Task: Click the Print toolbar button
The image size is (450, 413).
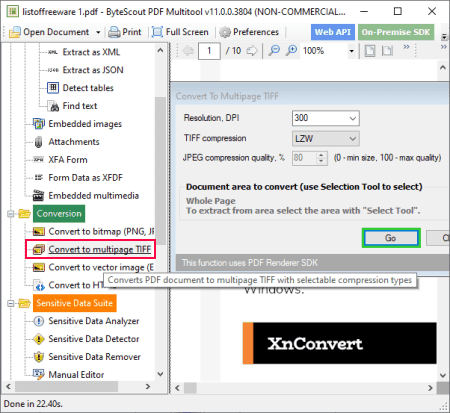Action: 125,32
